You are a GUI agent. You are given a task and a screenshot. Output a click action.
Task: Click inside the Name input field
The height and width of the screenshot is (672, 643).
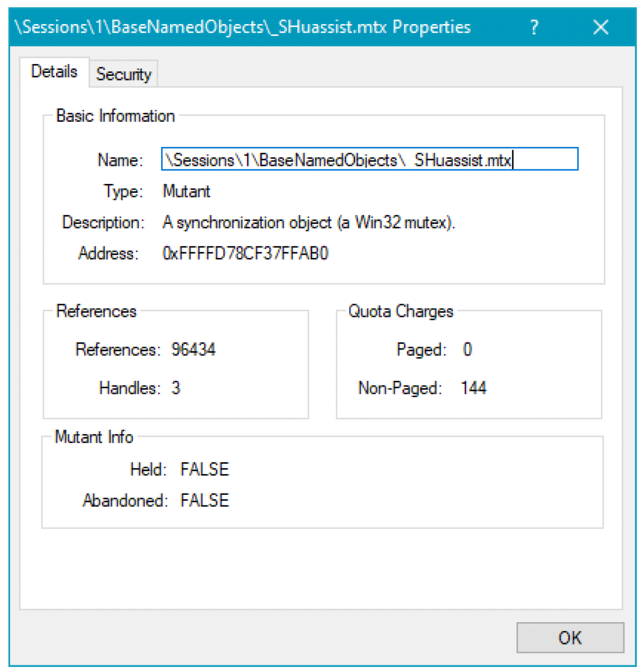tap(370, 159)
